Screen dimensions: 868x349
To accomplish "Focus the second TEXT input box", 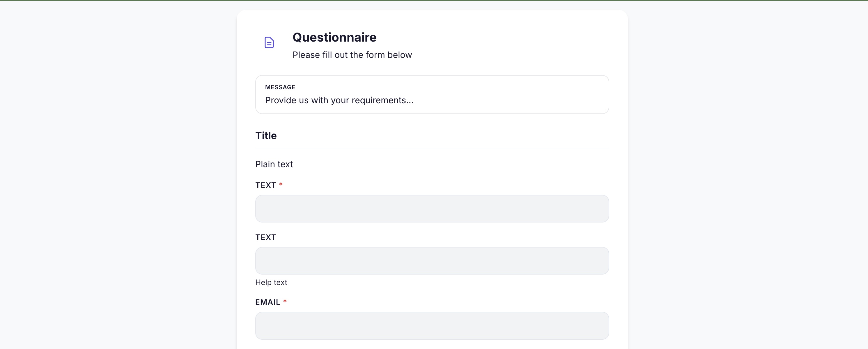I will (x=432, y=261).
